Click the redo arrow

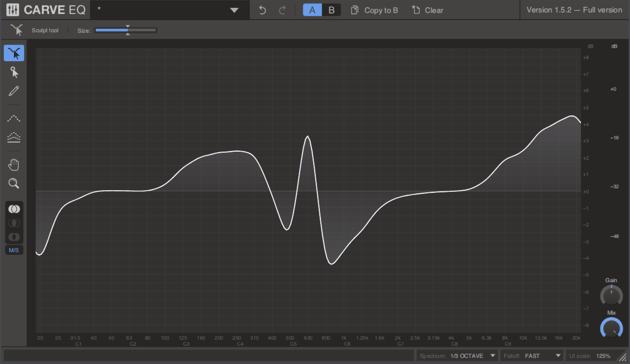click(282, 10)
